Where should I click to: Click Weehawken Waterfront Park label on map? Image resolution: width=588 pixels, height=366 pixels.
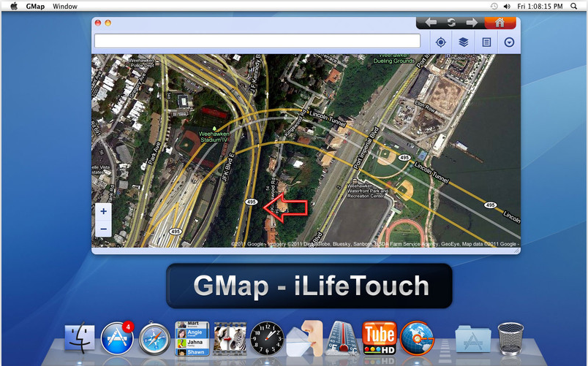[367, 191]
